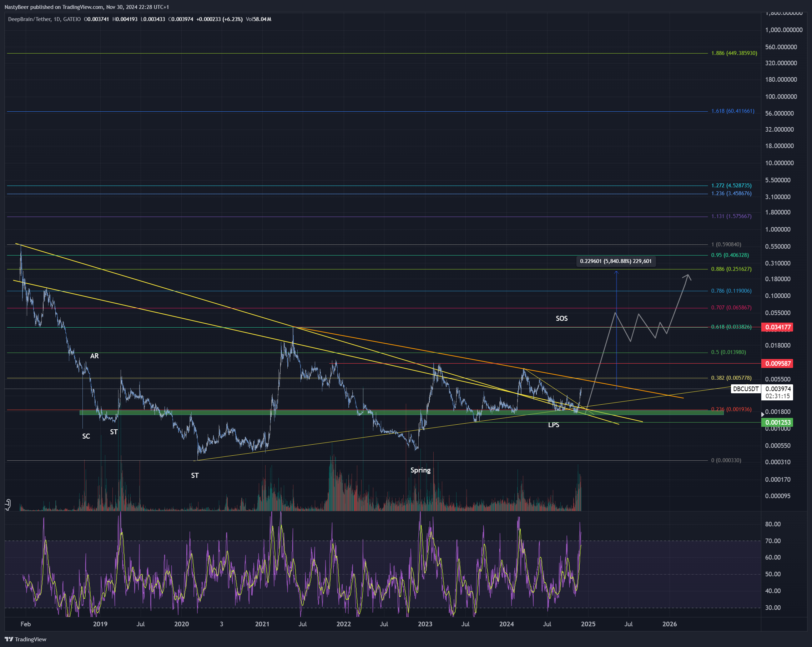Select the 1 (0.590840) Fibonacci label
This screenshot has width=812, height=647.
726,244
